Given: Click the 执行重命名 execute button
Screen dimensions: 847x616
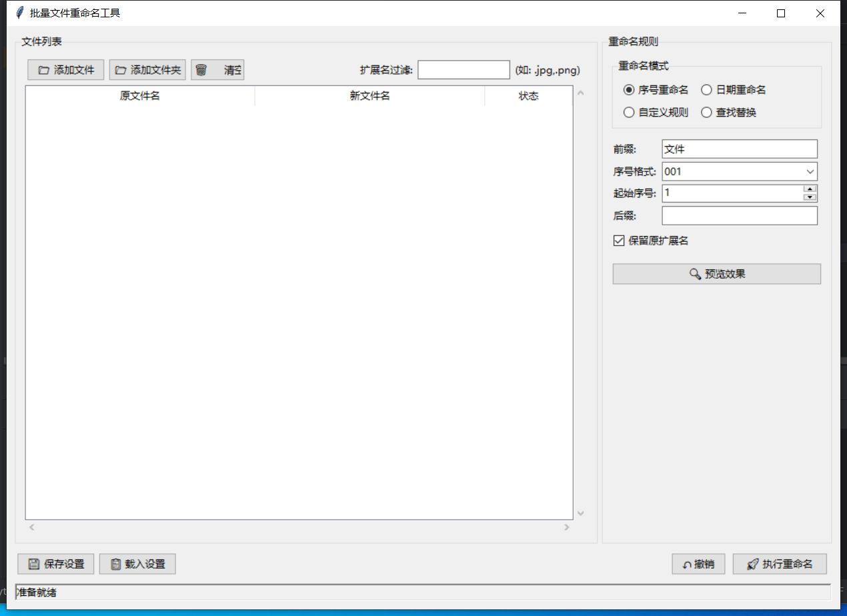Looking at the screenshot, I should pos(780,564).
